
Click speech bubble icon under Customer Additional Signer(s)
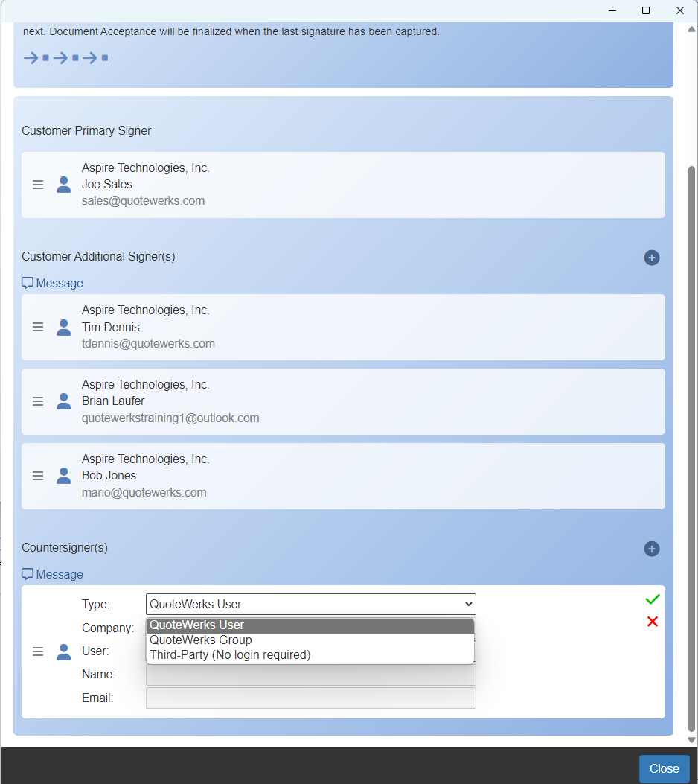28,283
